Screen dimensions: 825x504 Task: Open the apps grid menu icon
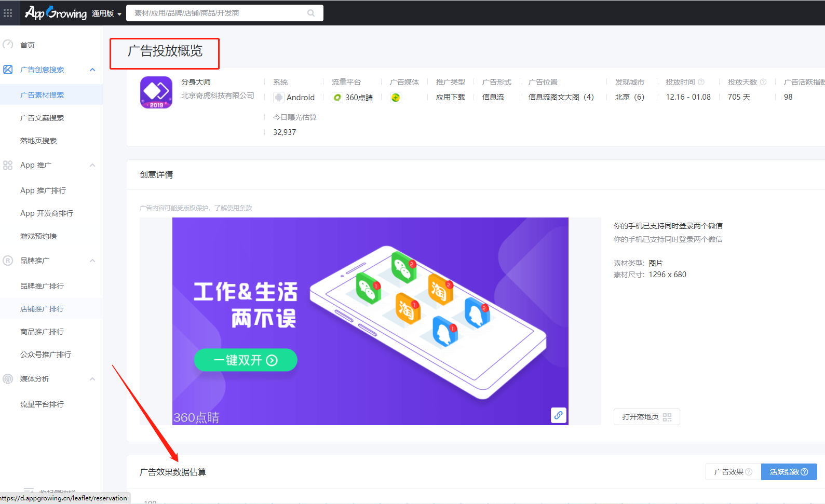8,13
